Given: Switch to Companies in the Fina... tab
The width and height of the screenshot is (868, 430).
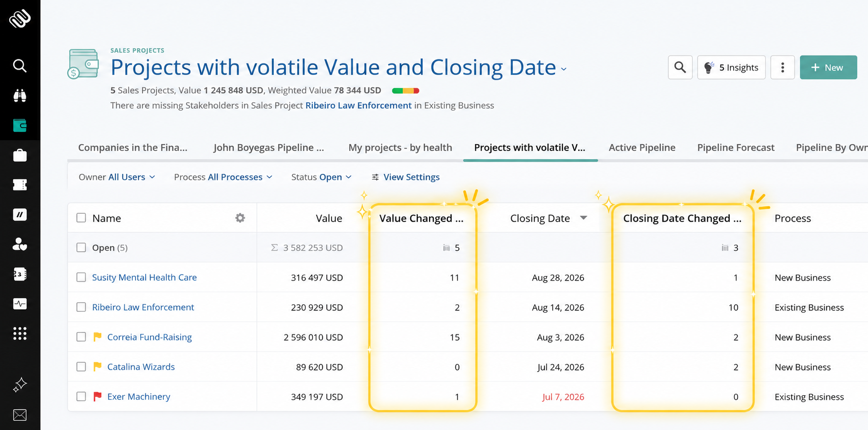Looking at the screenshot, I should (x=132, y=148).
